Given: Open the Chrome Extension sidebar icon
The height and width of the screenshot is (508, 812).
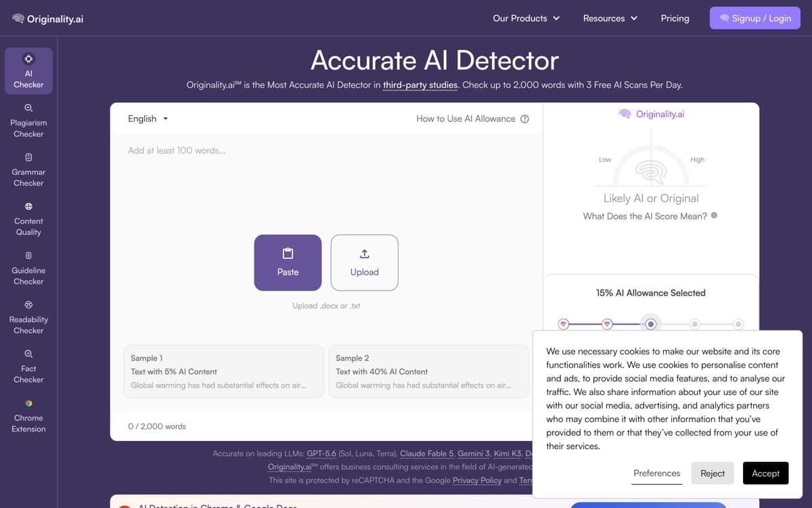Looking at the screenshot, I should coord(28,403).
